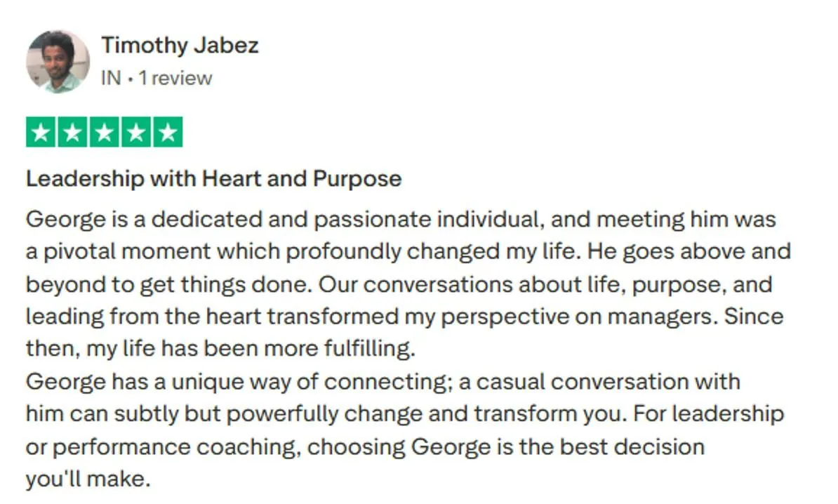Screen dimensions: 838x504
Task: Click the second green rating star
Action: click(x=72, y=132)
